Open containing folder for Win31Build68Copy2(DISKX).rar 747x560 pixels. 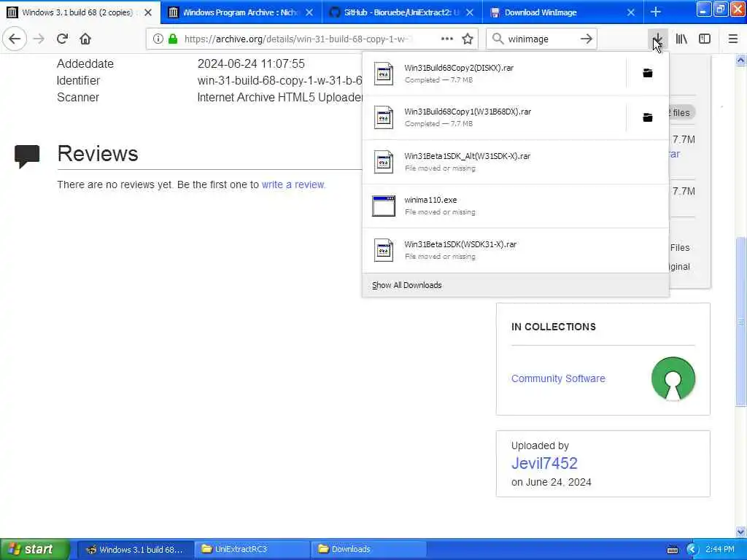click(x=648, y=73)
